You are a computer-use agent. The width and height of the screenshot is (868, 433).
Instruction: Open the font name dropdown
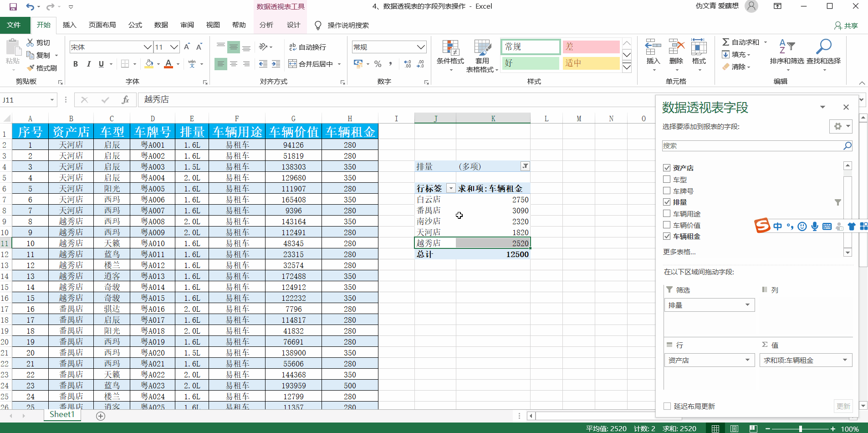click(x=147, y=47)
